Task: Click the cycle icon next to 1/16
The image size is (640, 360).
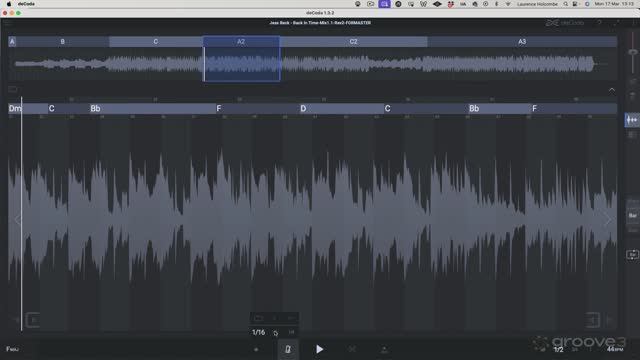Action: coord(276,333)
